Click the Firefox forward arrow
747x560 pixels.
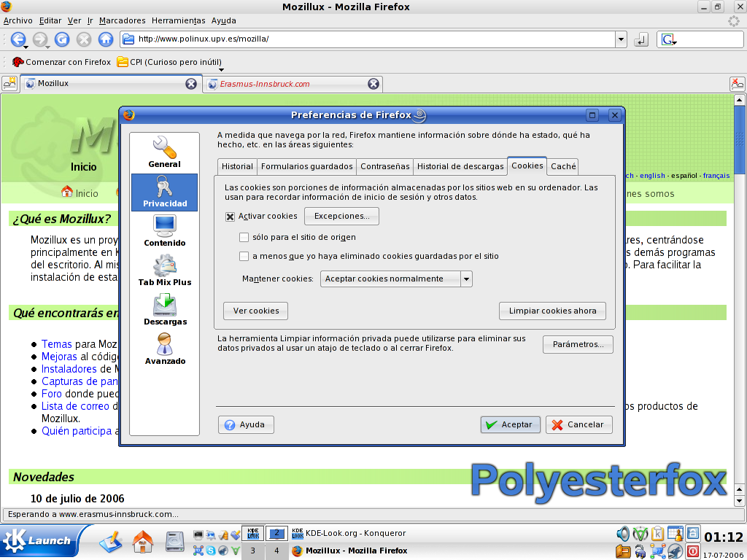(x=39, y=39)
